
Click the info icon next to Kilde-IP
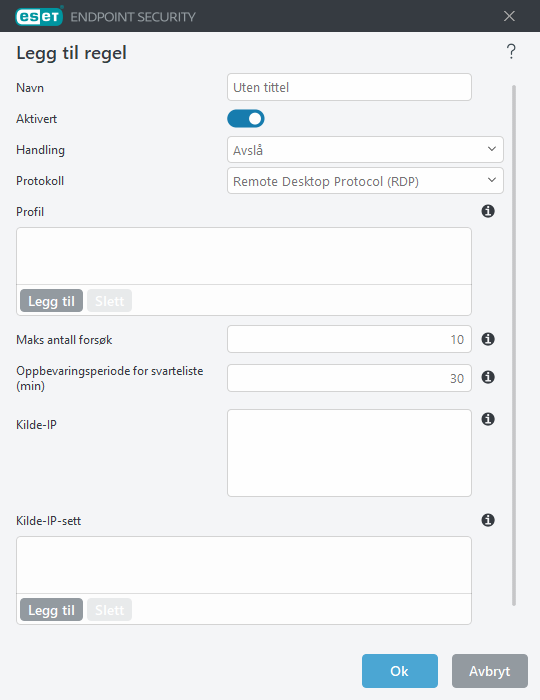488,419
